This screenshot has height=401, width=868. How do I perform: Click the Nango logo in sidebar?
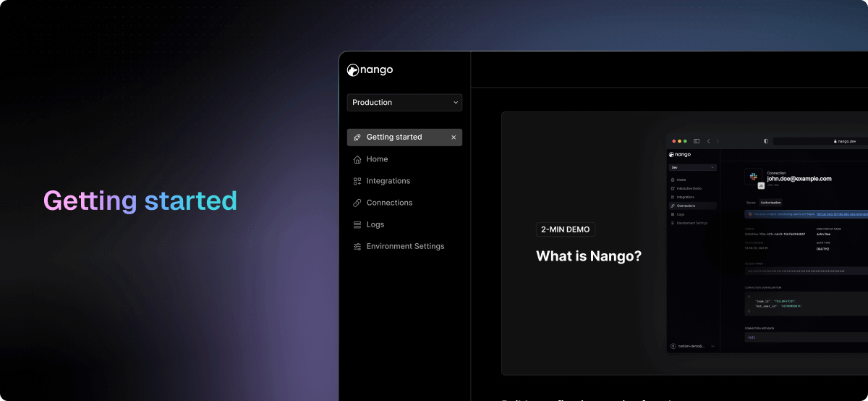coord(370,70)
